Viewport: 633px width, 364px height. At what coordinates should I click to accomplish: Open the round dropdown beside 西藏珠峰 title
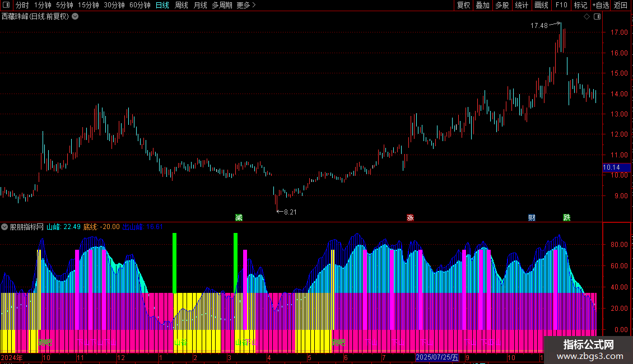point(75,17)
